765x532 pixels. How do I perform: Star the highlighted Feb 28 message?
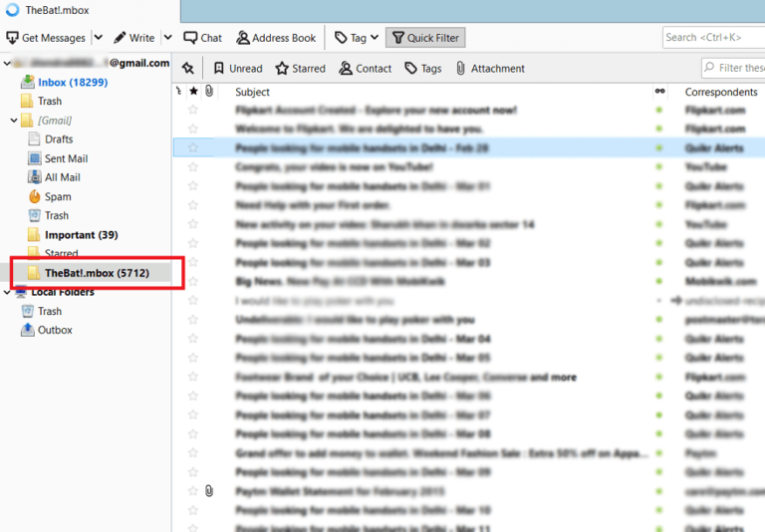pyautogui.click(x=193, y=147)
